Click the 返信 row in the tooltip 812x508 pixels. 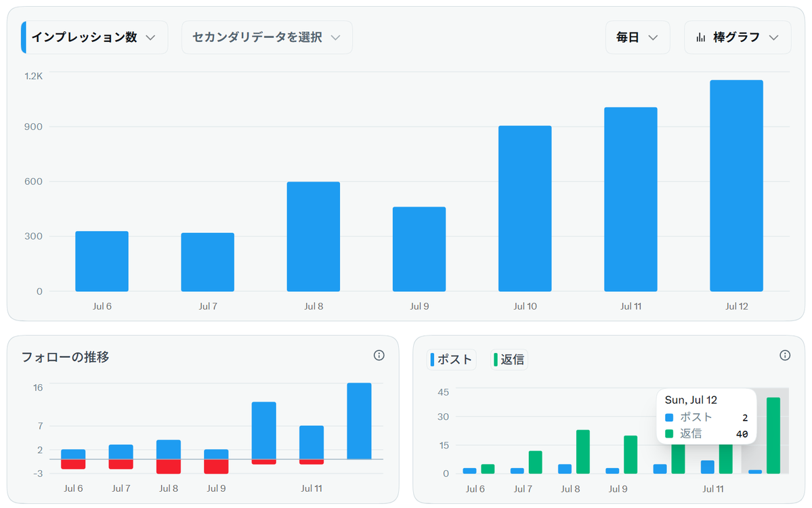(706, 434)
